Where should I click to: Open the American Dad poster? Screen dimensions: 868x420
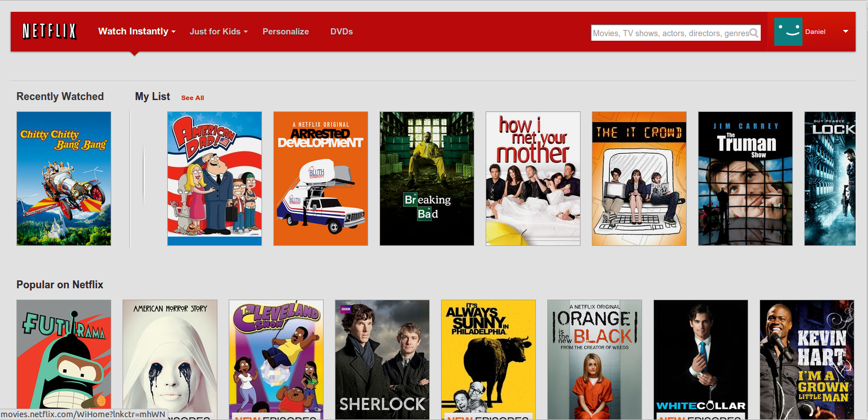[215, 179]
